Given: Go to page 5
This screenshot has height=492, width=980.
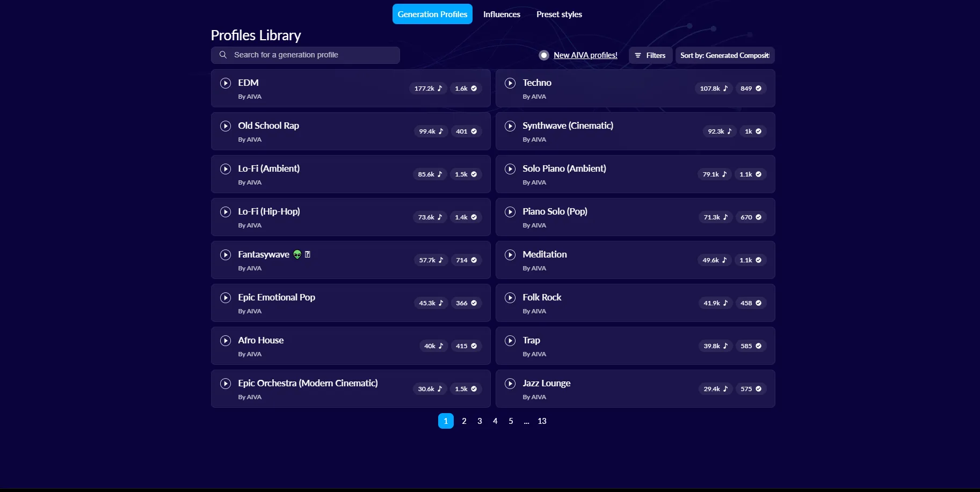Looking at the screenshot, I should pos(511,421).
